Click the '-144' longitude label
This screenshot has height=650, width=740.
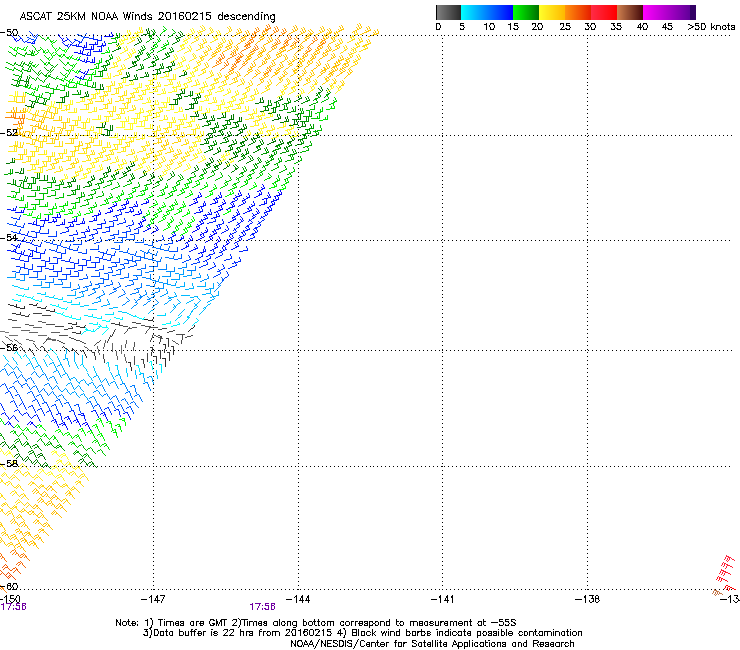pyautogui.click(x=298, y=599)
